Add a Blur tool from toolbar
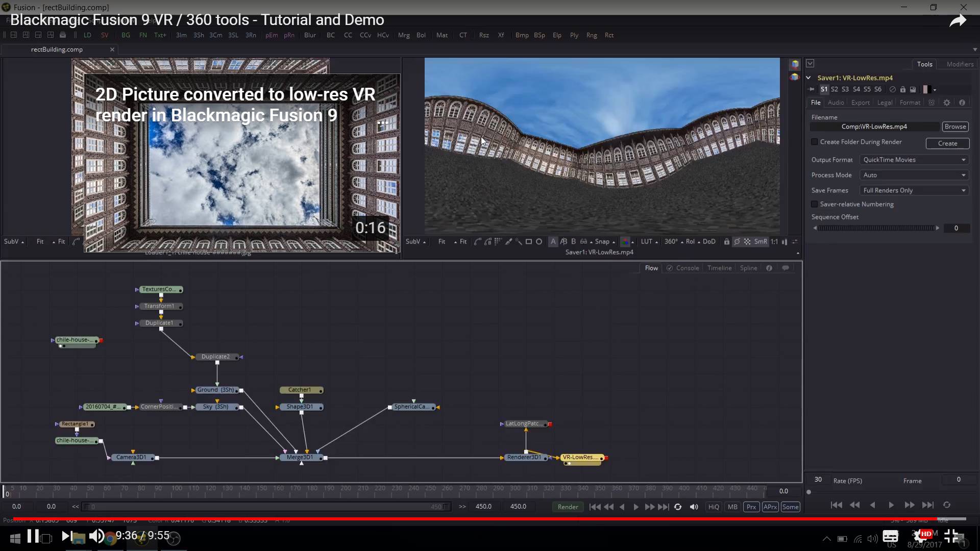980x551 pixels. pyautogui.click(x=310, y=35)
